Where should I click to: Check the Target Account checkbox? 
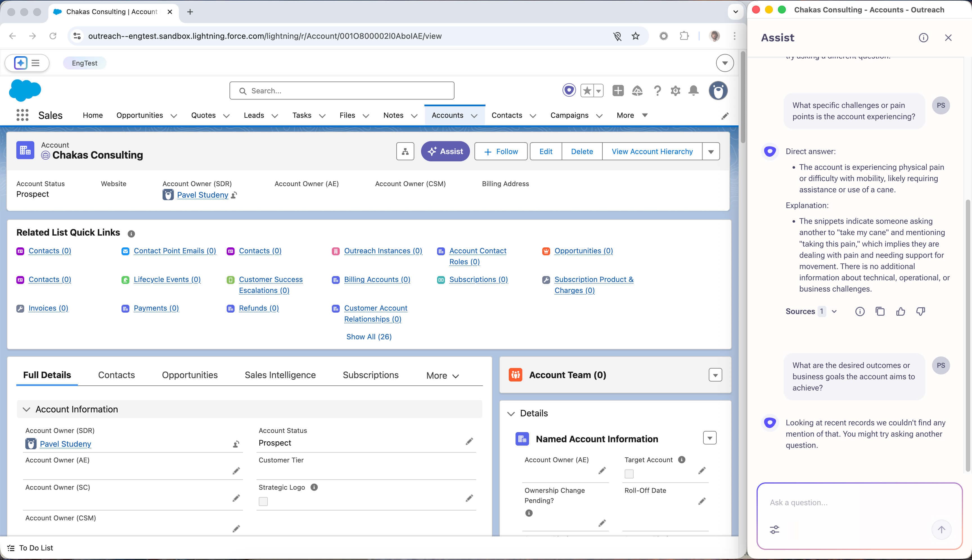point(629,474)
